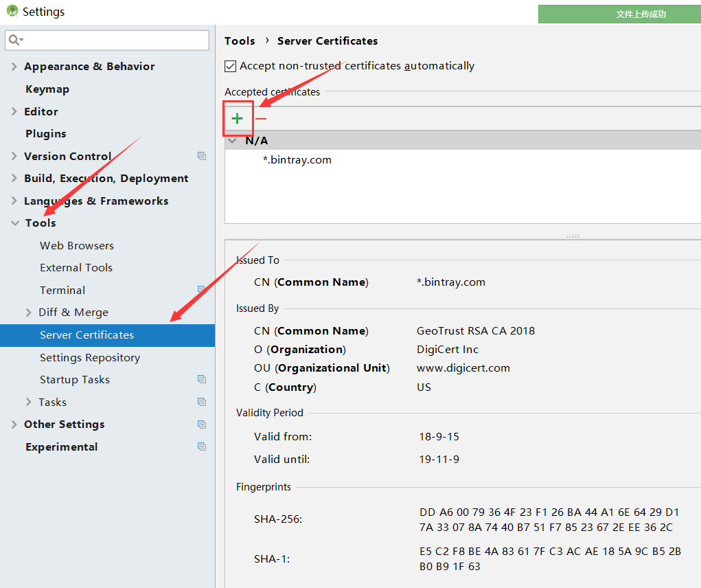This screenshot has width=701, height=588.
Task: Open Settings Repository page
Action: (90, 357)
